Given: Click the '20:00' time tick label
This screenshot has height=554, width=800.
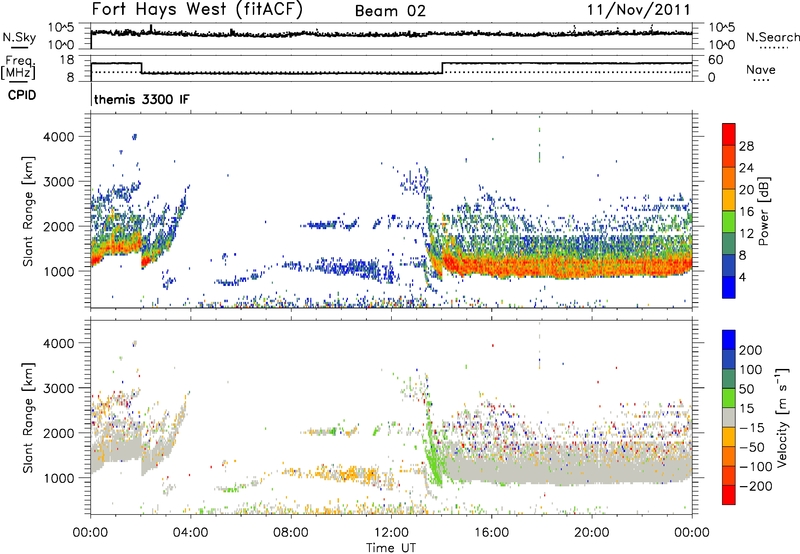Looking at the screenshot, I should pos(591,533).
